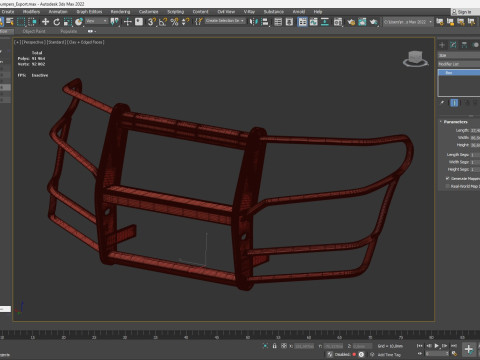Collapse the Parameters rollout
480x360 pixels.
[x=455, y=122]
